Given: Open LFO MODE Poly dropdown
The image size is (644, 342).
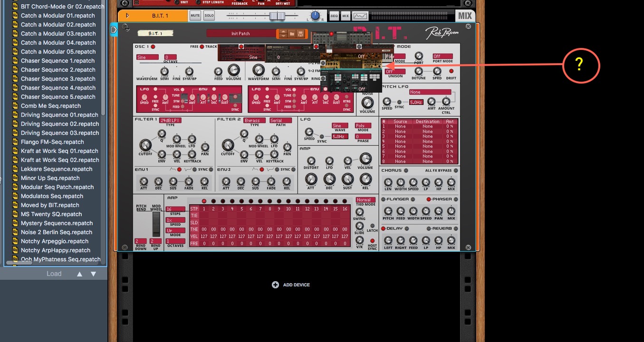Looking at the screenshot, I should [363, 126].
